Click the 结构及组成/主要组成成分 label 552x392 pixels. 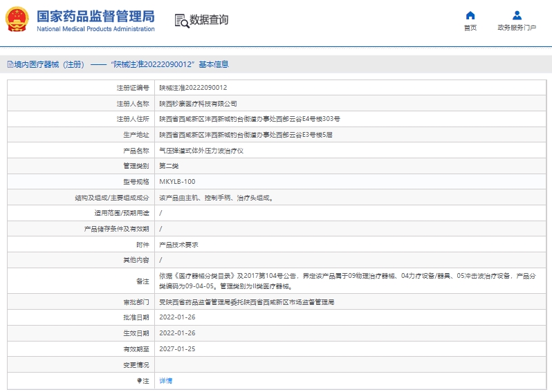tap(112, 198)
